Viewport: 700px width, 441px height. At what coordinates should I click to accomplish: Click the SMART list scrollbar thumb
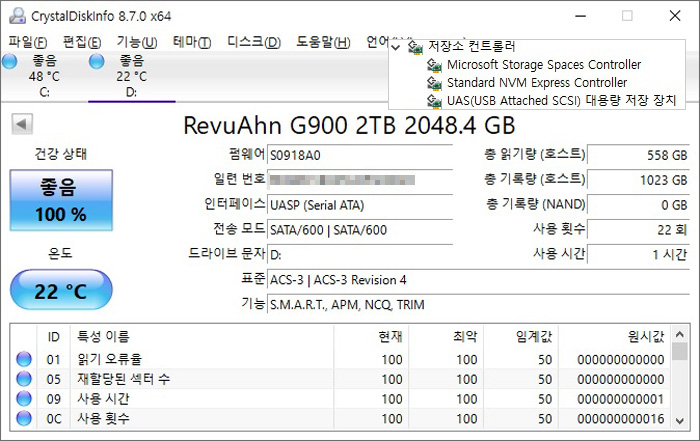point(680,351)
